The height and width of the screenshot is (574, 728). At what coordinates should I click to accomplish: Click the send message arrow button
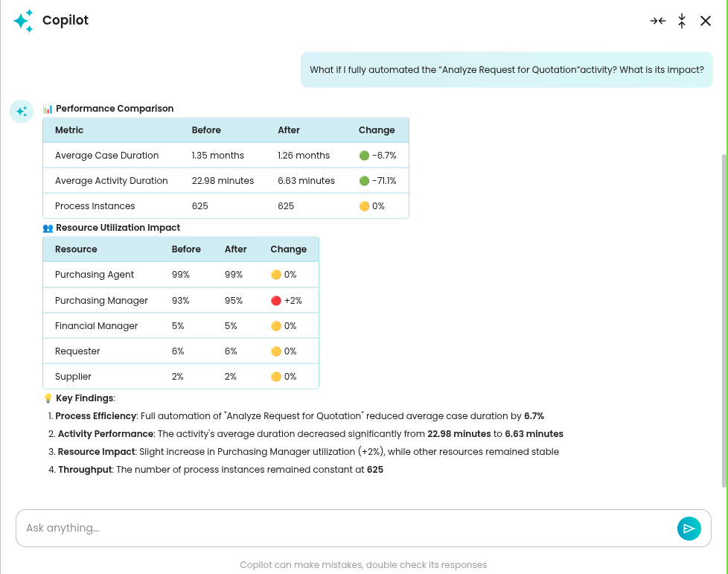click(x=689, y=529)
